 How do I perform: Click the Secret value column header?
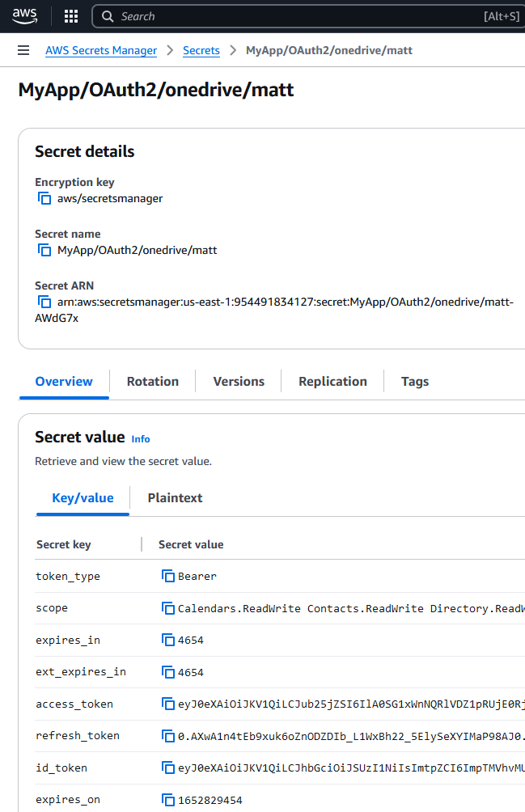coord(191,544)
